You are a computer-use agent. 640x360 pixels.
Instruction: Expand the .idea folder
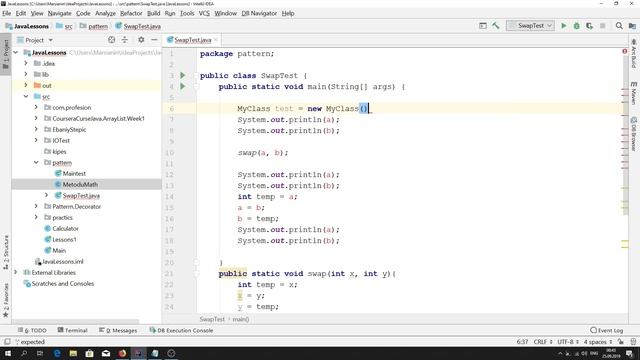coord(26,64)
